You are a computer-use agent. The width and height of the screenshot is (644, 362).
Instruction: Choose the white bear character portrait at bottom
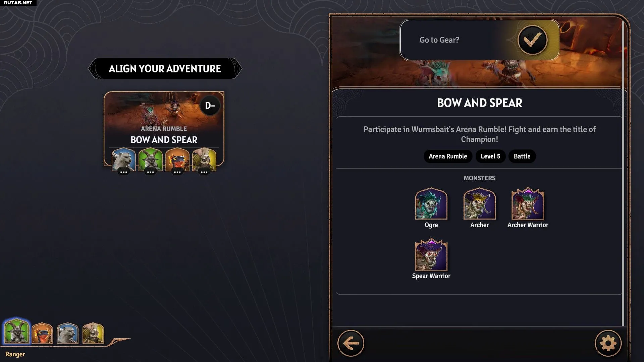click(x=67, y=333)
